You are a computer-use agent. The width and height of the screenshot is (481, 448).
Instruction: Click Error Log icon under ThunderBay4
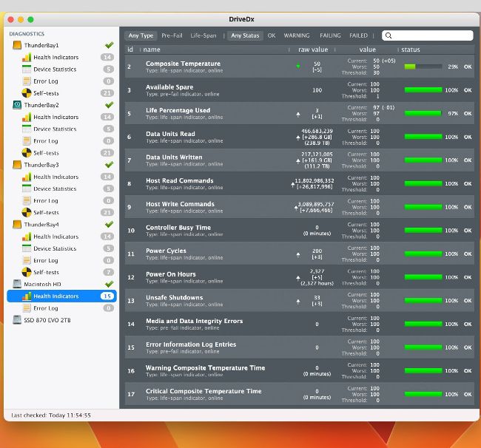click(27, 260)
